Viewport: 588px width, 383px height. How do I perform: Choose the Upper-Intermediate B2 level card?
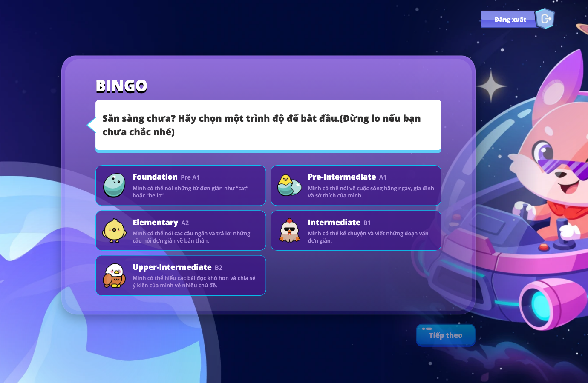(x=181, y=275)
